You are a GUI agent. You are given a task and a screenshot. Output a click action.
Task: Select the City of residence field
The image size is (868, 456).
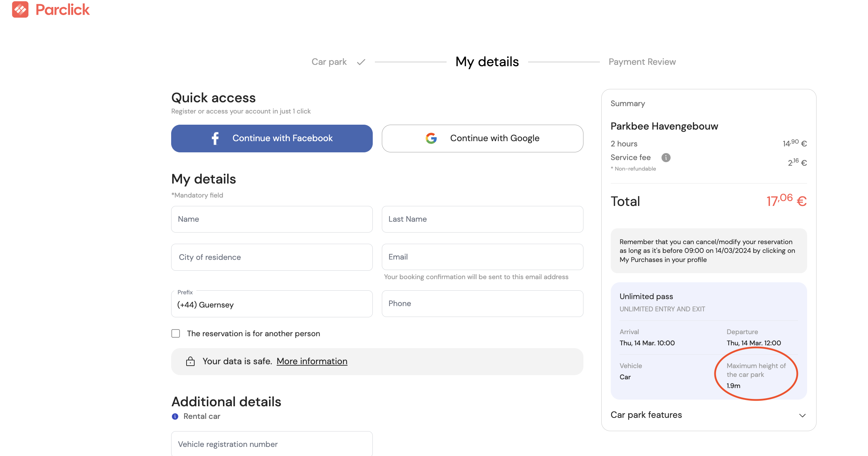click(x=272, y=257)
